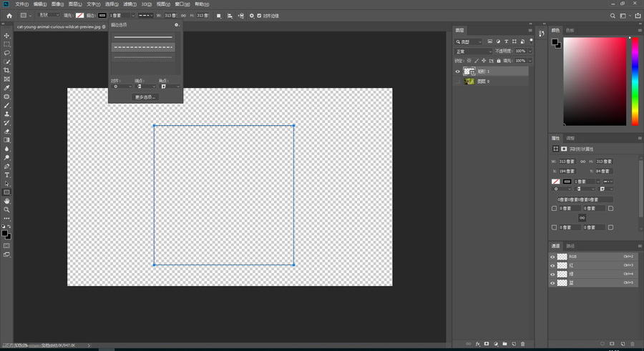This screenshot has height=351, width=644.
Task: Click the rainbow hue slider strip
Action: tap(634, 81)
